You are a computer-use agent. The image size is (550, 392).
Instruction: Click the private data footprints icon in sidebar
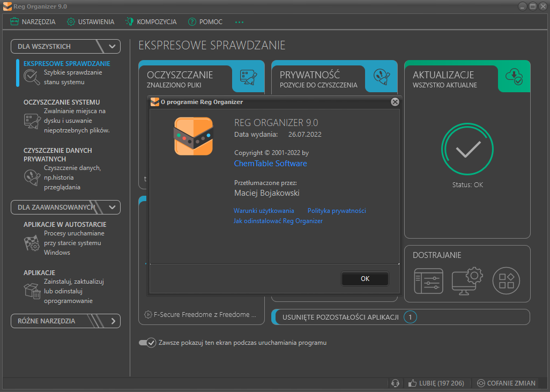pos(32,177)
